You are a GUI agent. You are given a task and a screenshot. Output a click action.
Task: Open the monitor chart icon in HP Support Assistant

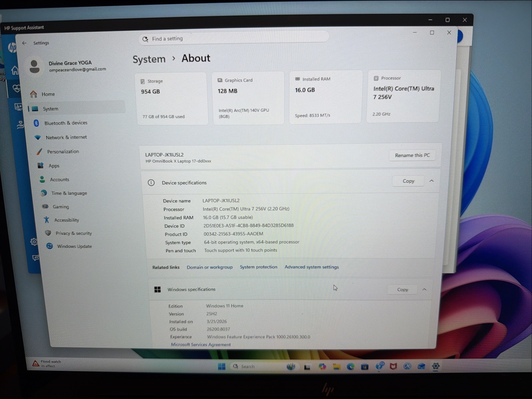18,107
